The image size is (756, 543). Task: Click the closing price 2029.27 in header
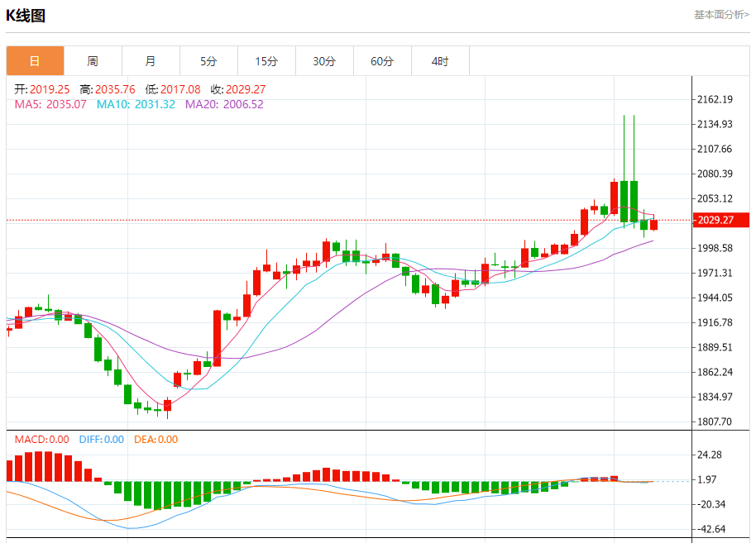(x=246, y=89)
